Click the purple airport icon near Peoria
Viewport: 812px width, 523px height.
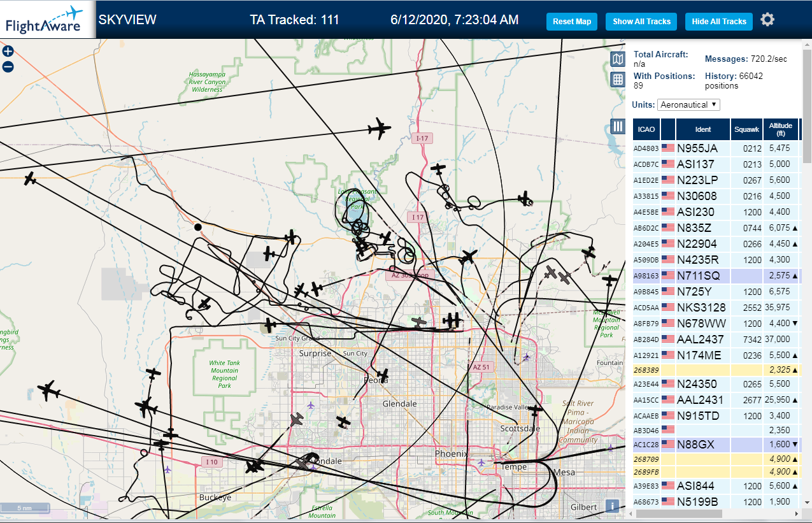click(311, 405)
